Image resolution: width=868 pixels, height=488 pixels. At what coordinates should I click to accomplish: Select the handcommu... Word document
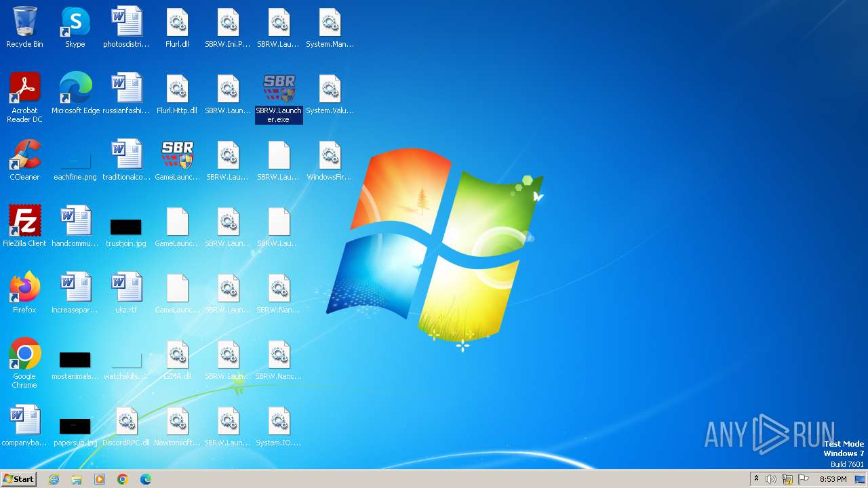point(75,227)
